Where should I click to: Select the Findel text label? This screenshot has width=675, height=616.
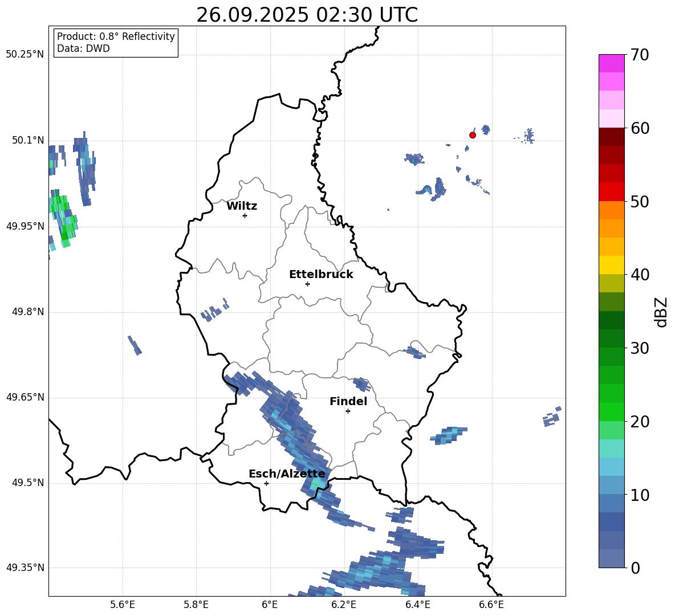348,402
